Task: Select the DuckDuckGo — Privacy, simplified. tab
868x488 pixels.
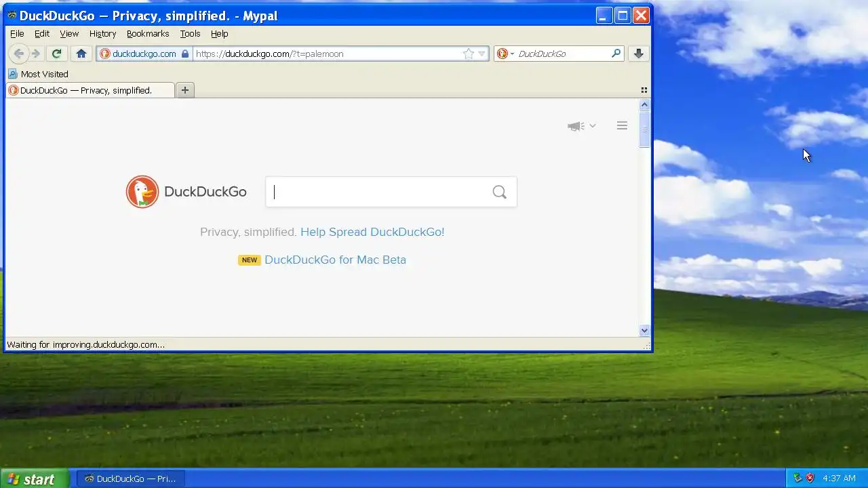Action: tap(90, 90)
